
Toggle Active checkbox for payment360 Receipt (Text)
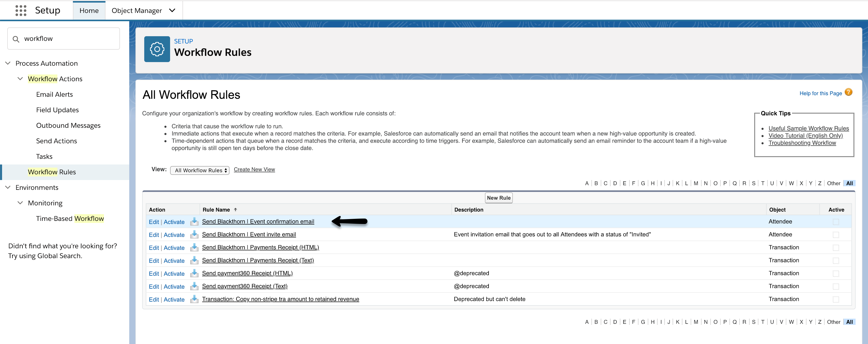click(836, 286)
